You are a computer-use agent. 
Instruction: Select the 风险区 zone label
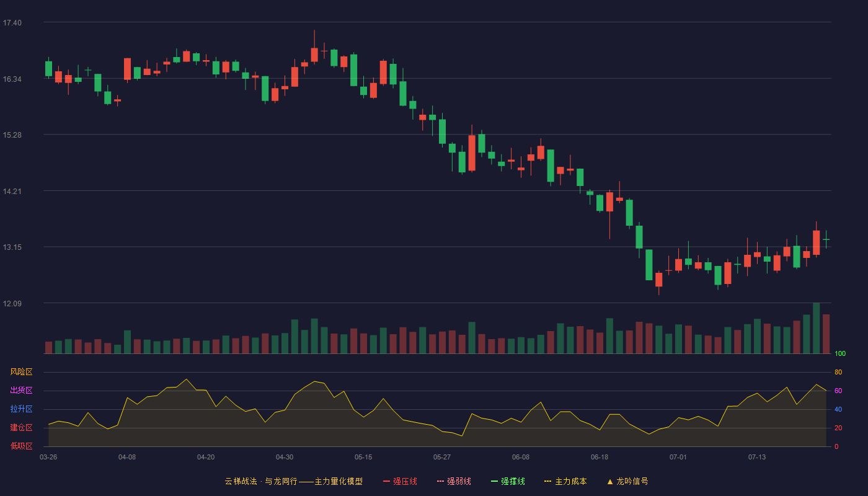click(21, 372)
